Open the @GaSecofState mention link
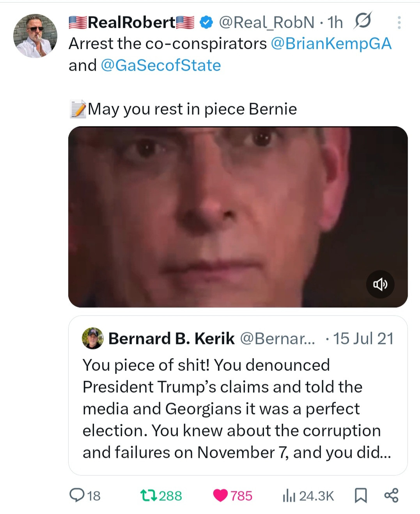Viewport: 420px width, 514px height. pyautogui.click(x=161, y=66)
